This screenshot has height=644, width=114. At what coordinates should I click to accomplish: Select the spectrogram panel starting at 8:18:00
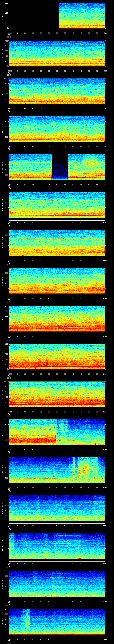point(57,546)
